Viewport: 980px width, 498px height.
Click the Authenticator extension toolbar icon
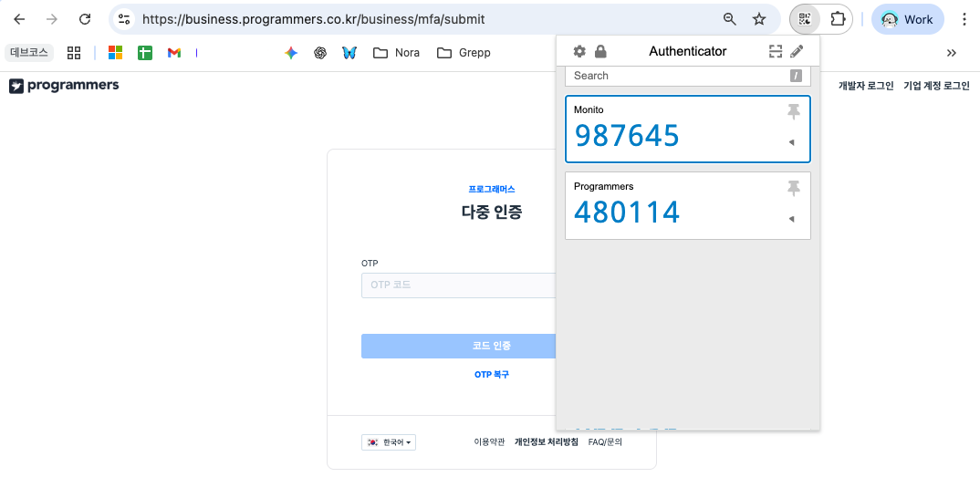pos(805,19)
